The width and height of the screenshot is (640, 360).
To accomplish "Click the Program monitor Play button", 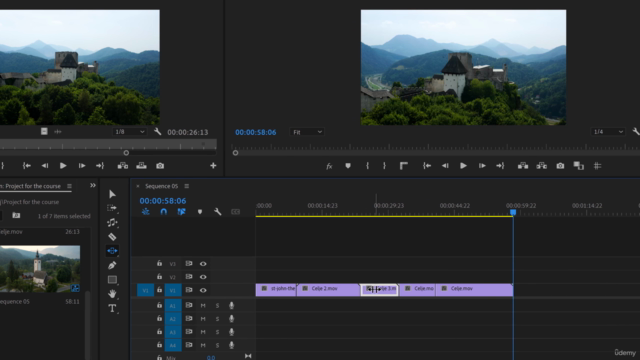I will tap(463, 166).
